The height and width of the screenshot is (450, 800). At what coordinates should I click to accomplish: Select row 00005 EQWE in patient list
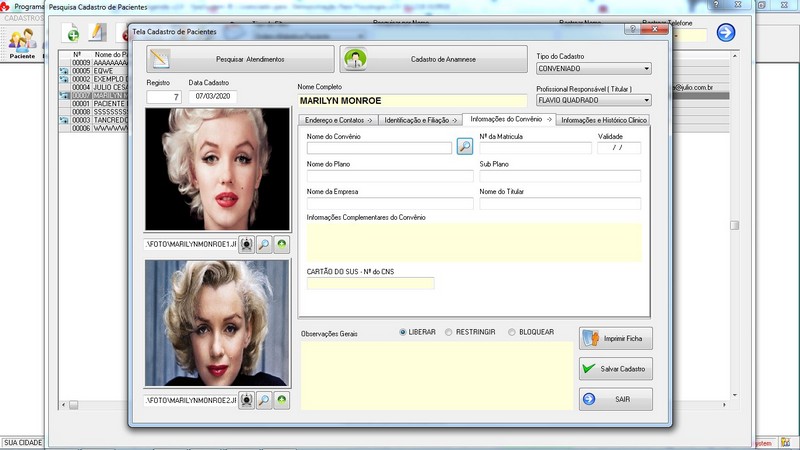click(x=93, y=71)
